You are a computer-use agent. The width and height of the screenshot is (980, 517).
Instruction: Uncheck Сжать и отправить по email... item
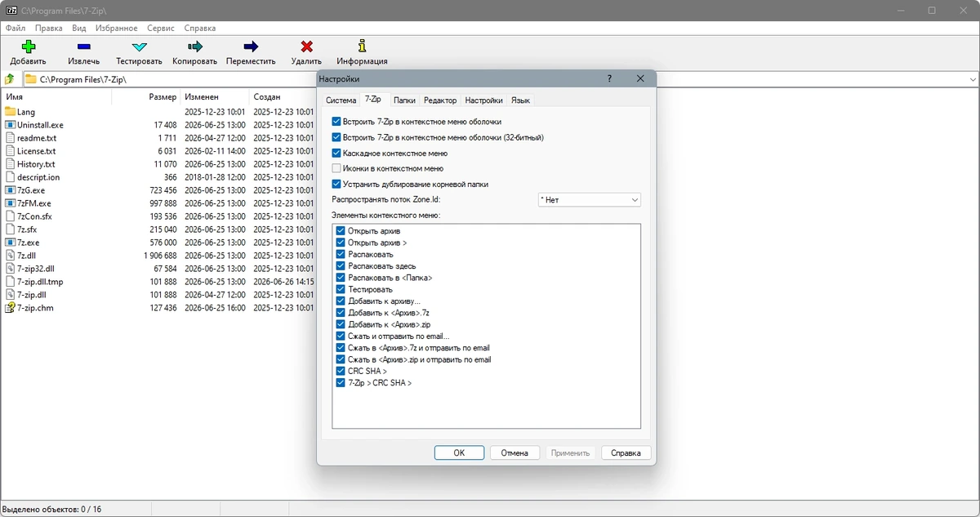pyautogui.click(x=341, y=336)
